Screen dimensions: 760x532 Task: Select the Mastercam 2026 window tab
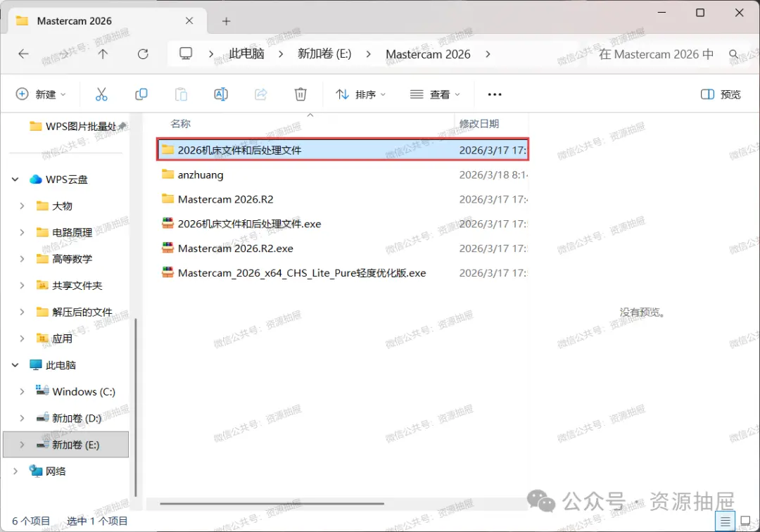point(103,21)
